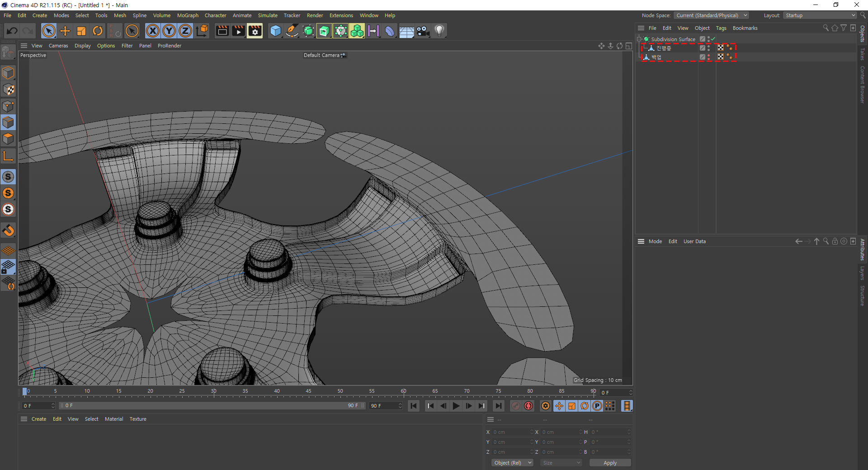Click the Undo arrow icon
The image size is (868, 470).
point(12,31)
